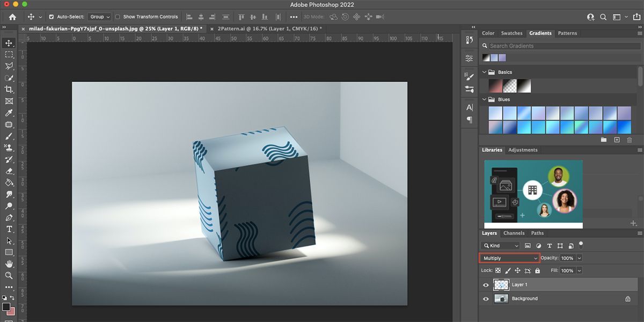The width and height of the screenshot is (644, 322).
Task: Select the Hand tool
Action: [x=8, y=264]
